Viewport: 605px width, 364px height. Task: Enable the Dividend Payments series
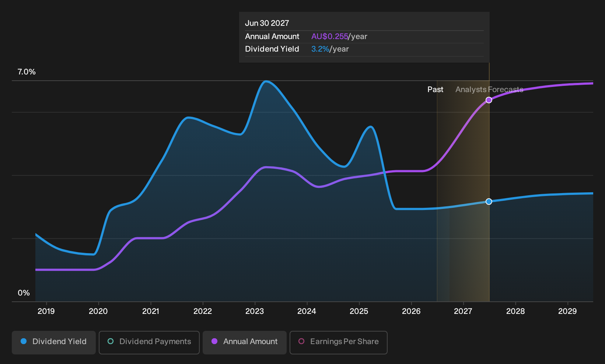coord(149,342)
